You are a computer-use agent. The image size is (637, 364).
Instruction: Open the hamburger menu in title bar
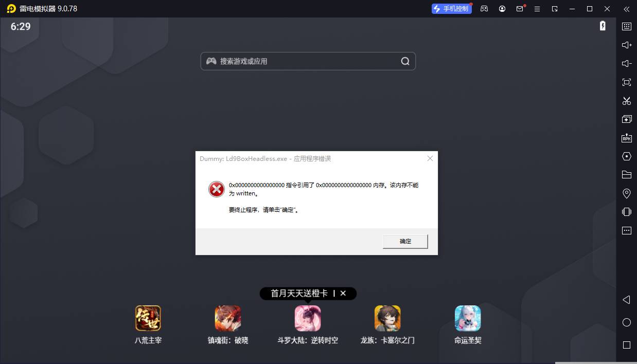click(x=537, y=9)
